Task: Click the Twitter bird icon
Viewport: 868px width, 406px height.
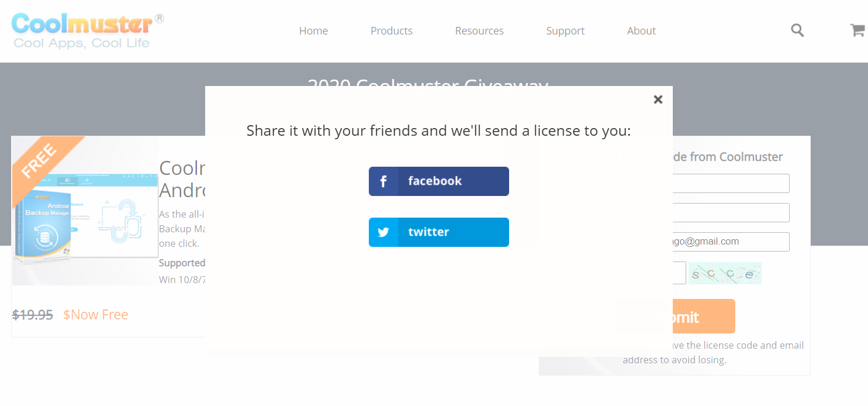Action: (x=383, y=232)
